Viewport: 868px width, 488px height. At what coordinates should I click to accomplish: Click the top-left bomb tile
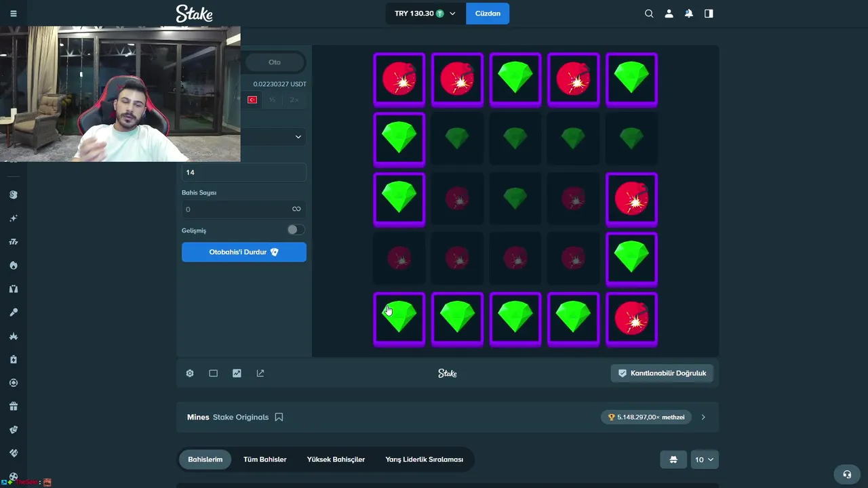tap(399, 79)
